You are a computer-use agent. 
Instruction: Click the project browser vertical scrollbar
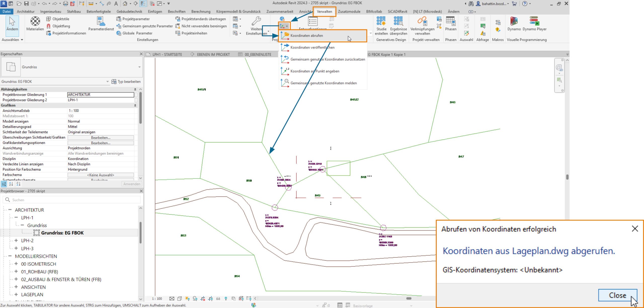(x=140, y=233)
